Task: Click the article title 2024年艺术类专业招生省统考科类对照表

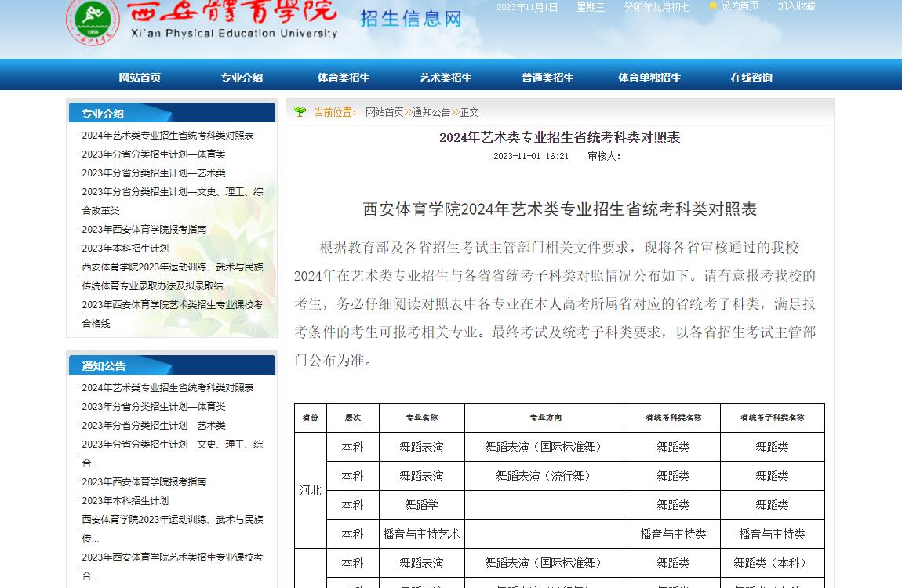Action: 560,137
